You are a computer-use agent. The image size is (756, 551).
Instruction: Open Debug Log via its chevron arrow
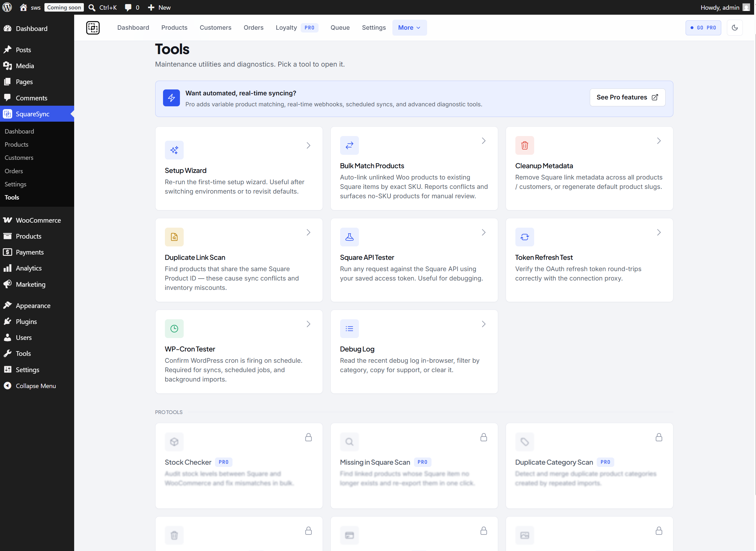[484, 324]
